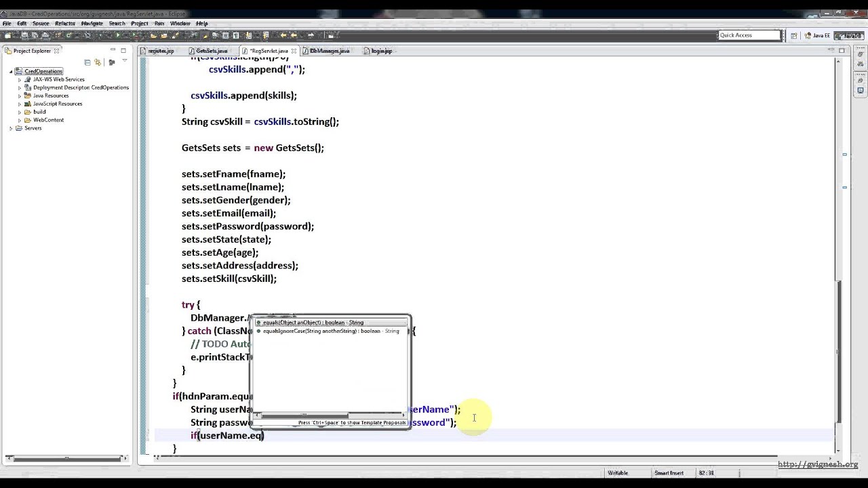Viewport: 868px width, 488px height.
Task: Choose equals(Object anObject) proposal
Action: [330, 323]
